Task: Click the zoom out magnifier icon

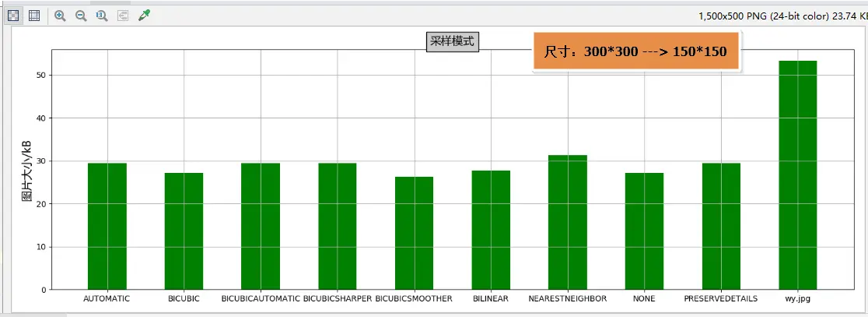Action: click(81, 16)
